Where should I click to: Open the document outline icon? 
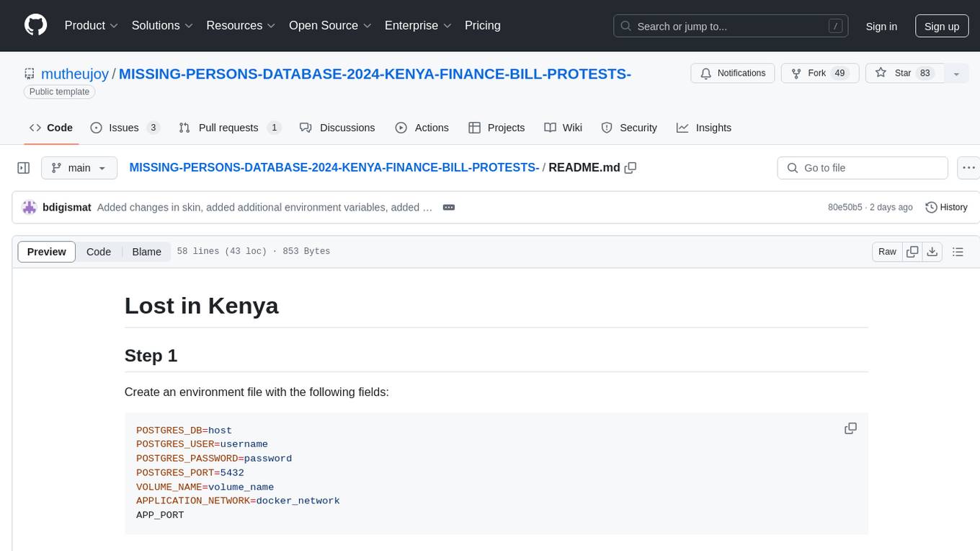(x=958, y=252)
